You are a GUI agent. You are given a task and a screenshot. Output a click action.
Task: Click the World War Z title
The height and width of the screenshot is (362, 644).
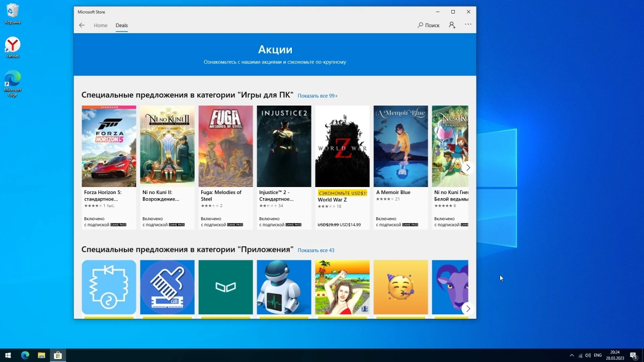(332, 200)
